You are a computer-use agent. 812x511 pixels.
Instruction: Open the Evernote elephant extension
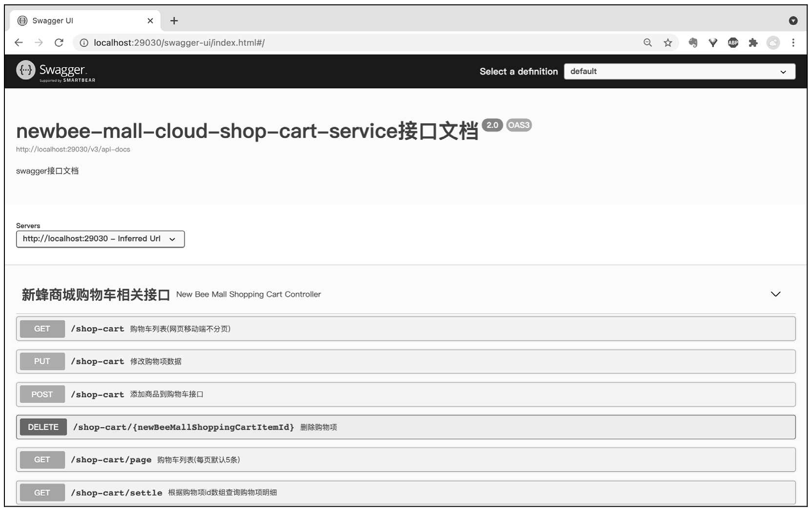692,42
